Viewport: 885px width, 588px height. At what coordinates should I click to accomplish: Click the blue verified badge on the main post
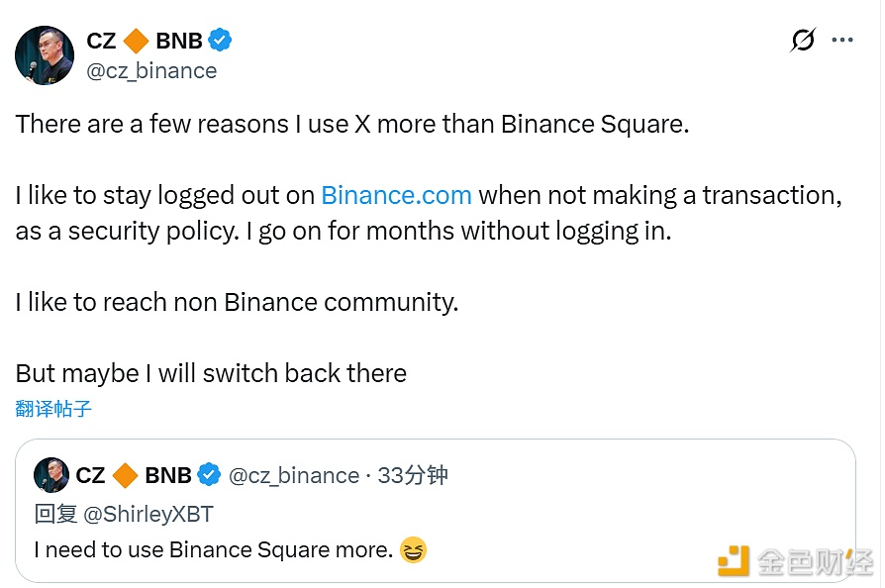[221, 41]
